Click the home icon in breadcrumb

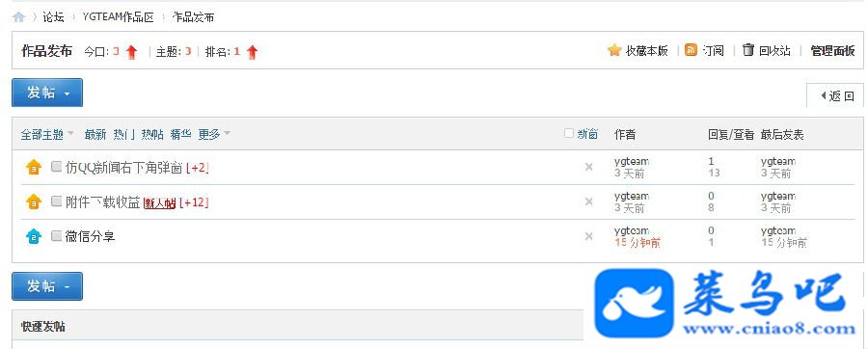(x=19, y=17)
